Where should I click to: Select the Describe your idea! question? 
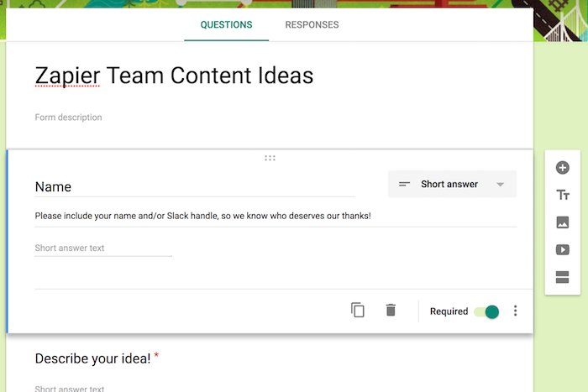92,358
